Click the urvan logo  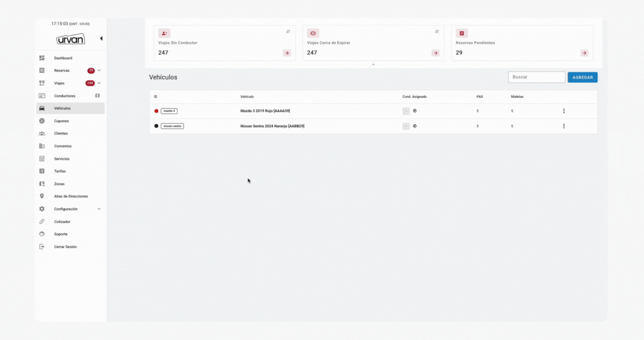pos(70,39)
